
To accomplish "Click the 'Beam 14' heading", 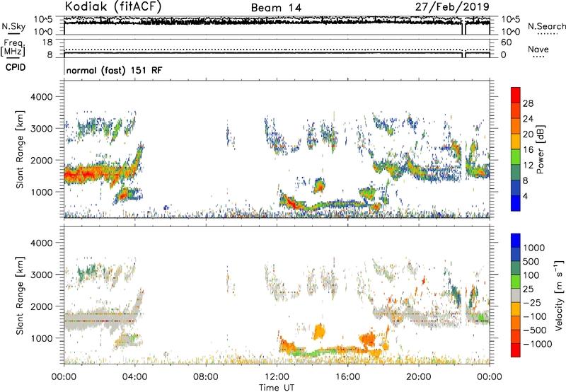I will pos(276,8).
